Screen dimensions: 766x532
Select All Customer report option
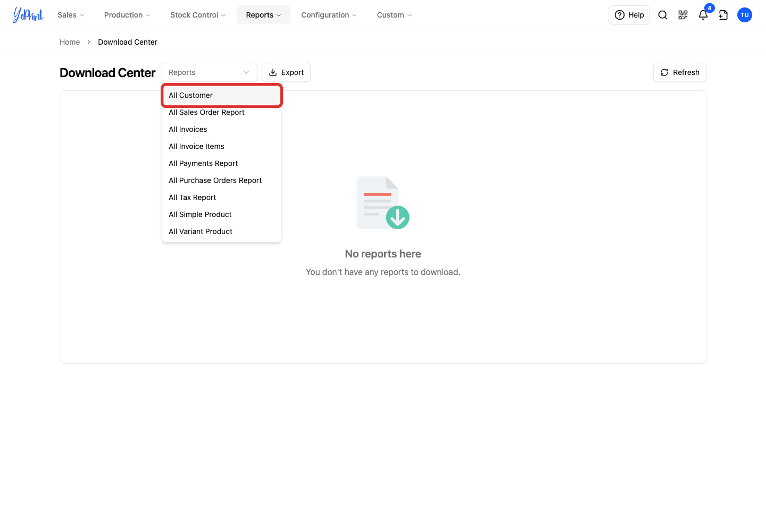pos(221,95)
